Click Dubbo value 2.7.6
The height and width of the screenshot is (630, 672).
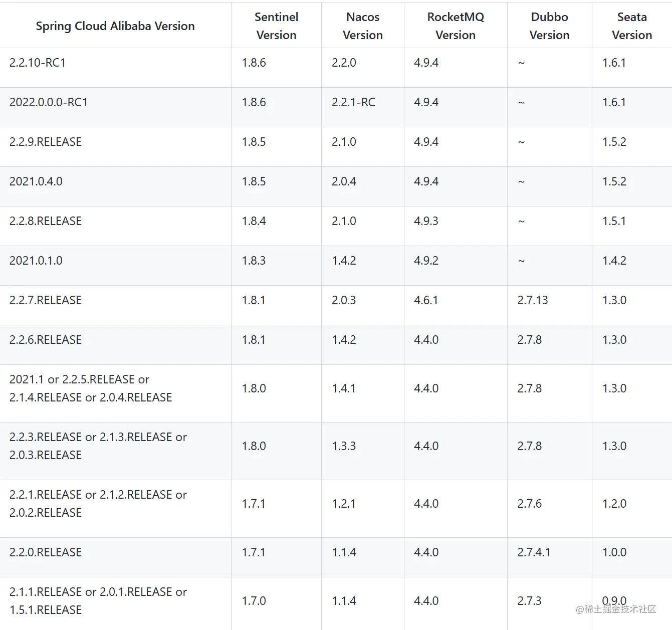coord(530,504)
